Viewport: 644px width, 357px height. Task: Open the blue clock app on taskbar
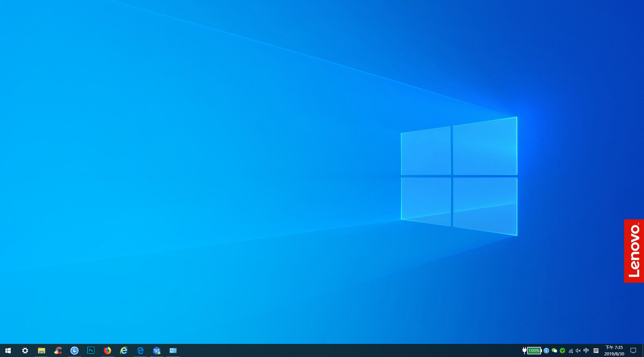click(74, 351)
